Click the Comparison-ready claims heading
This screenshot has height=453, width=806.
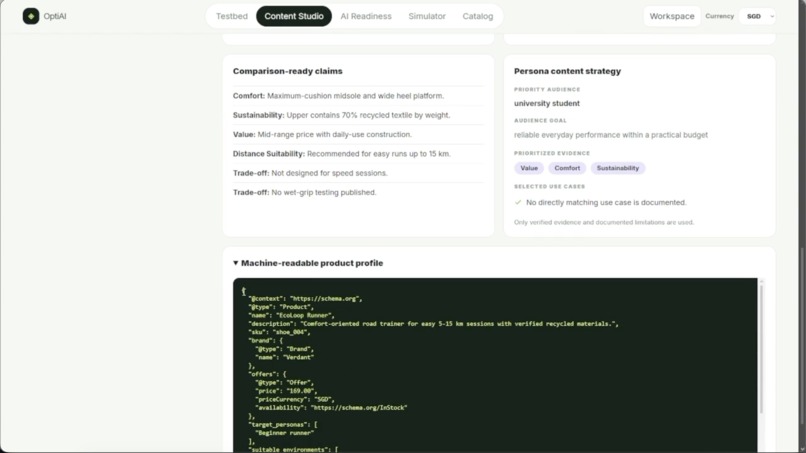click(287, 71)
